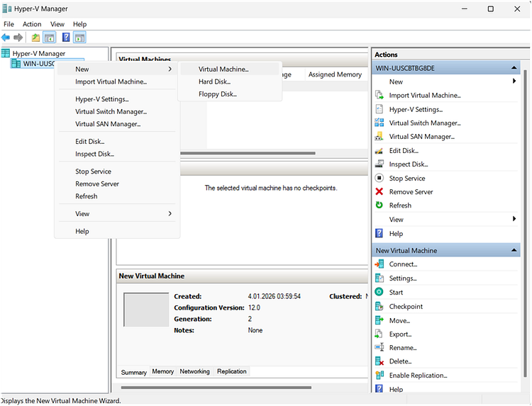The width and height of the screenshot is (532, 406).
Task: Click the Enable Replication icon in Actions
Action: [x=379, y=375]
